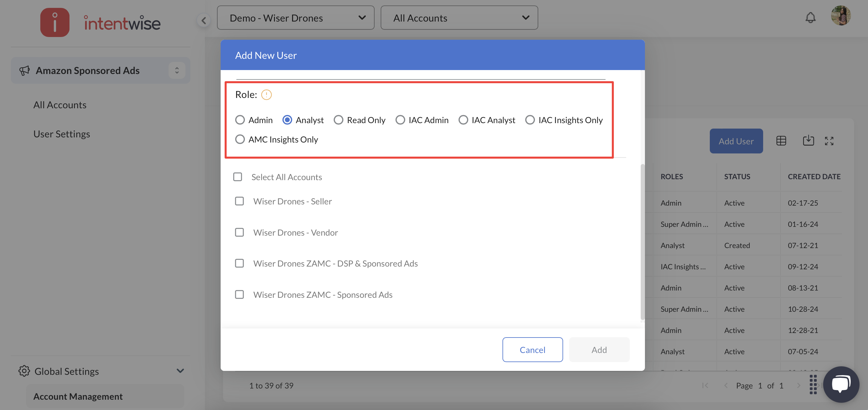Image resolution: width=868 pixels, height=410 pixels.
Task: Click the 10-28-24 created date cell
Action: click(803, 309)
